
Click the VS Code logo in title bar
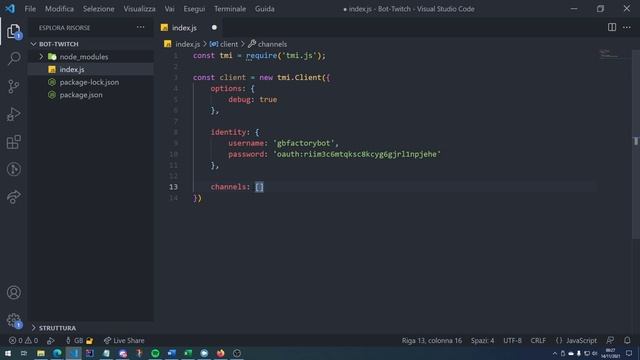(x=10, y=9)
